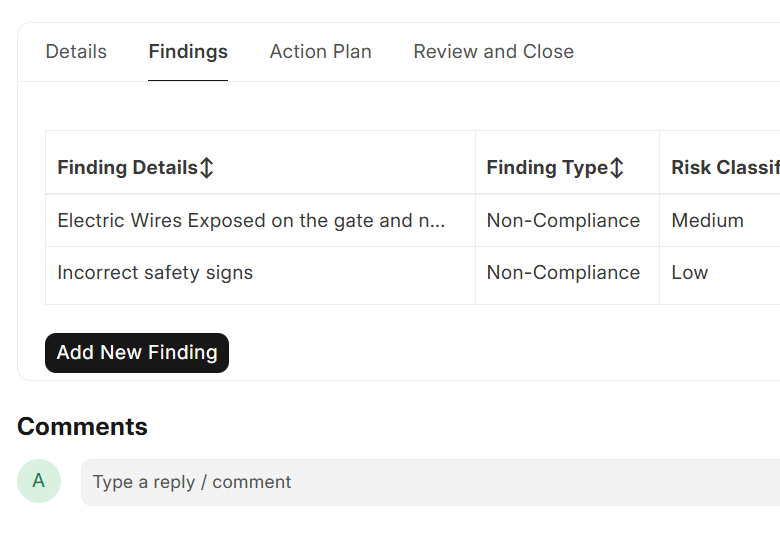Sort by the Finding Details sort icon

[x=207, y=168]
